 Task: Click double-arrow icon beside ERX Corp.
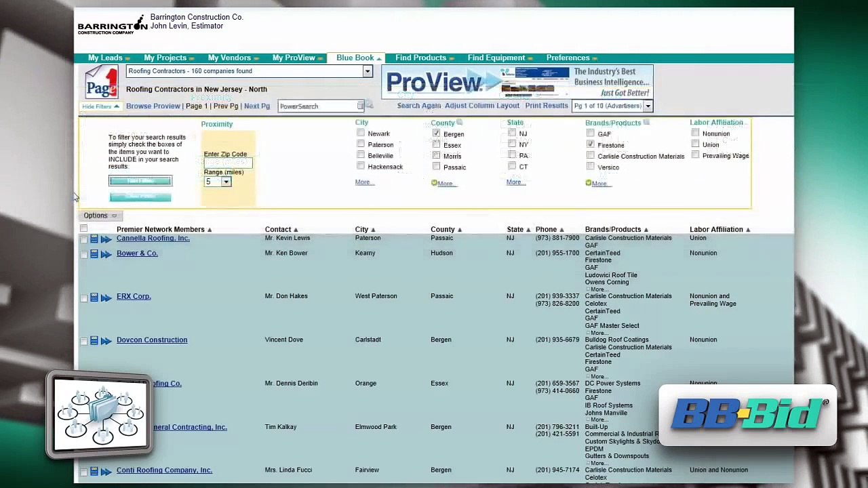(106, 297)
